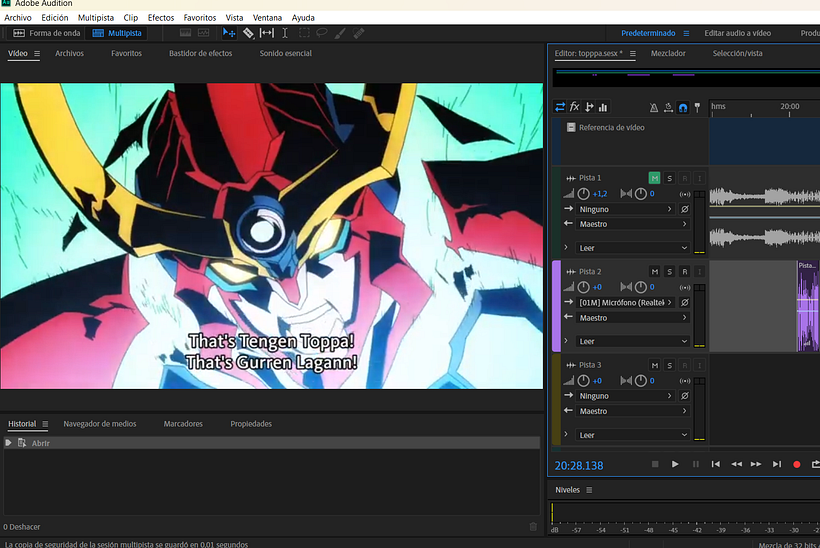This screenshot has height=548, width=820.
Task: Toggle Pista 1 sum to mono icon
Action: point(685,194)
